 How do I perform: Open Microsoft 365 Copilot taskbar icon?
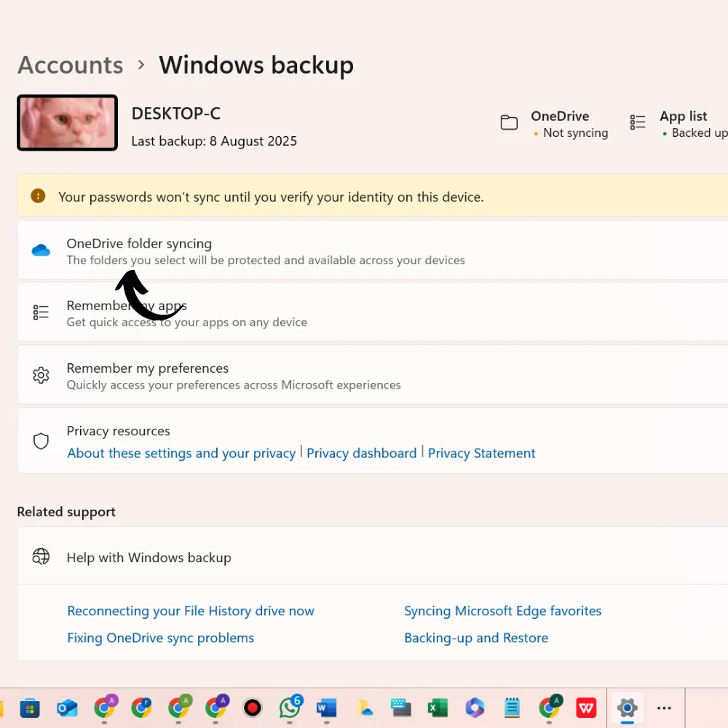click(x=475, y=708)
